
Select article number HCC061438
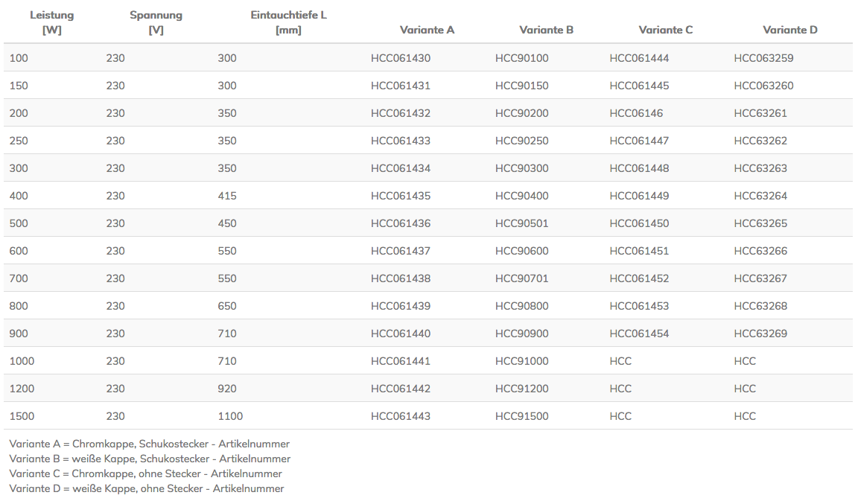(x=401, y=278)
